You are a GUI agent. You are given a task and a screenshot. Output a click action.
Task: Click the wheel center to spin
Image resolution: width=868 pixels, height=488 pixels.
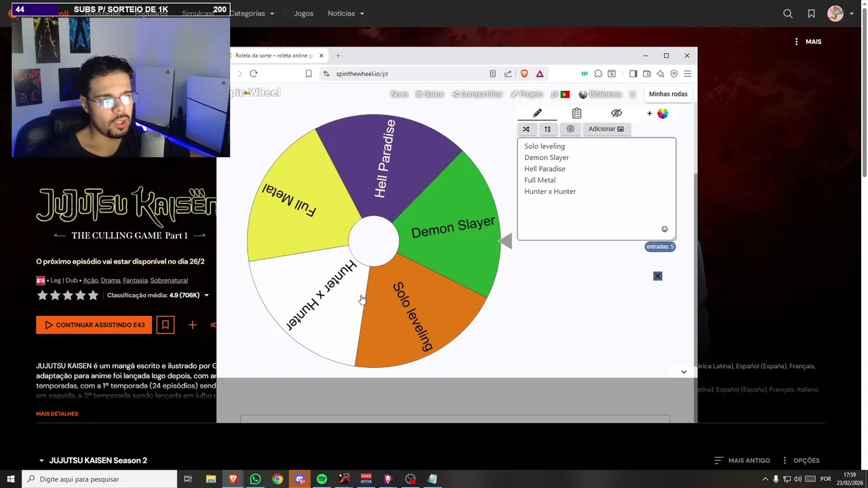374,241
